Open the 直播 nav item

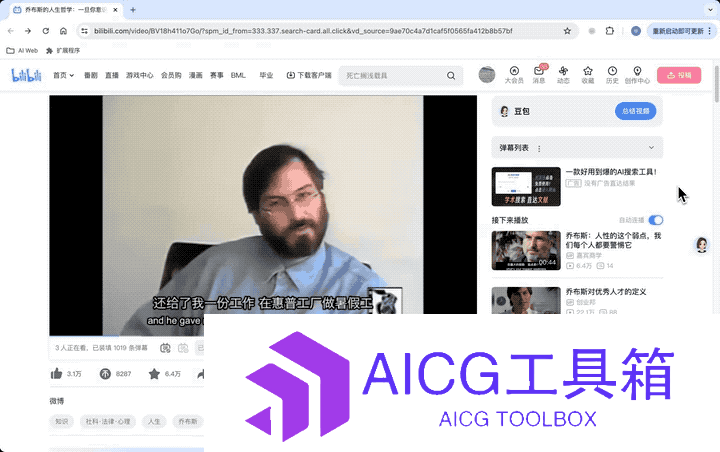pyautogui.click(x=112, y=75)
